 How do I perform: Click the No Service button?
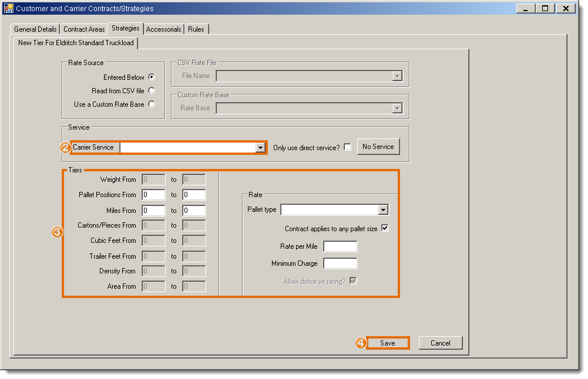pyautogui.click(x=378, y=147)
